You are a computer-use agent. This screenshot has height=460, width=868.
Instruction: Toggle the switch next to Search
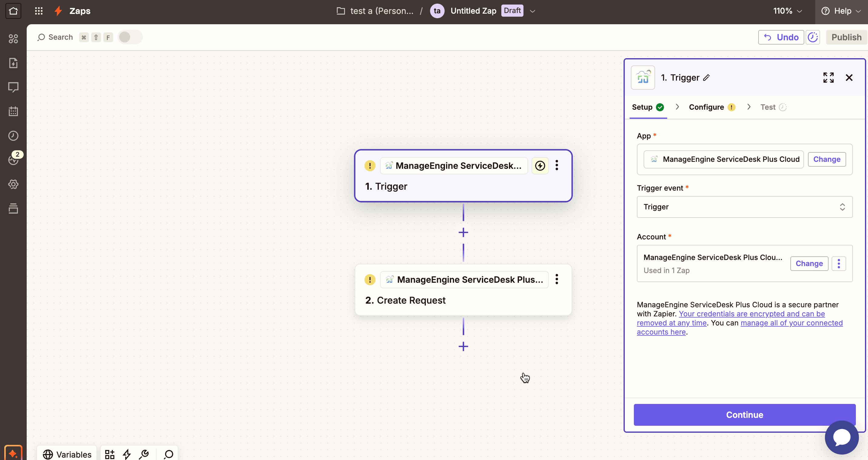(130, 37)
